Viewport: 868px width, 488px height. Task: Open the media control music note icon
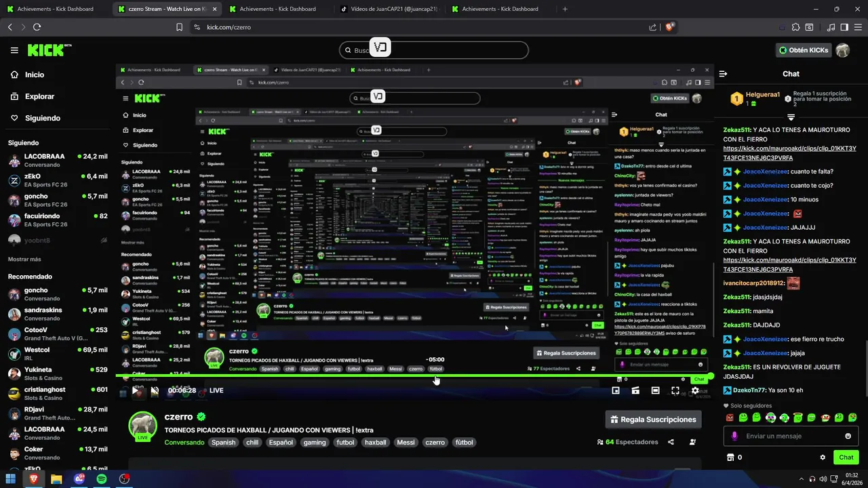831,27
